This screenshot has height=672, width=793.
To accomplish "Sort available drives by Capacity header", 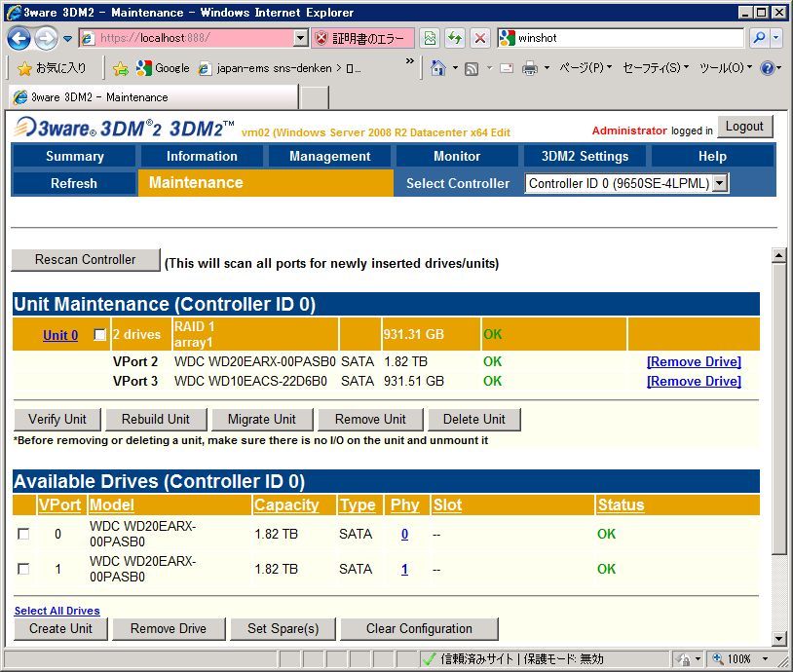I will click(286, 504).
